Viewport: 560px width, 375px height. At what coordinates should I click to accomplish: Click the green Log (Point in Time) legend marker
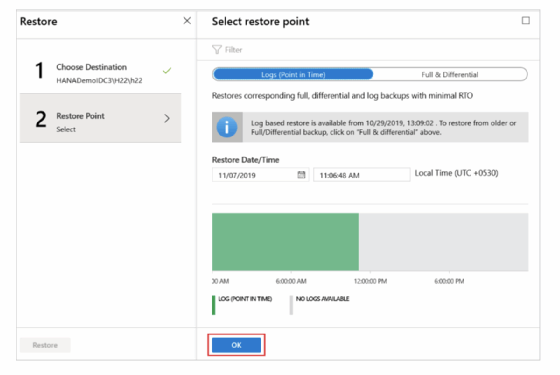pos(214,305)
